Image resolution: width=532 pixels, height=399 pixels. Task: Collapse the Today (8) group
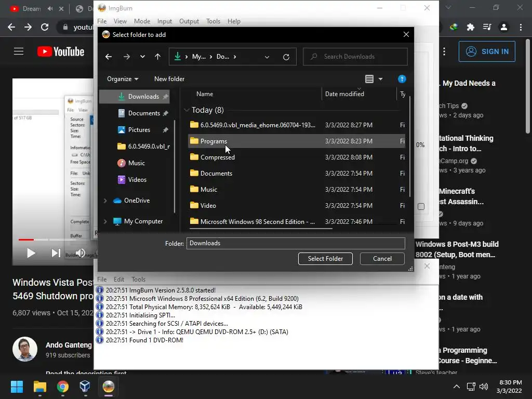[187, 110]
